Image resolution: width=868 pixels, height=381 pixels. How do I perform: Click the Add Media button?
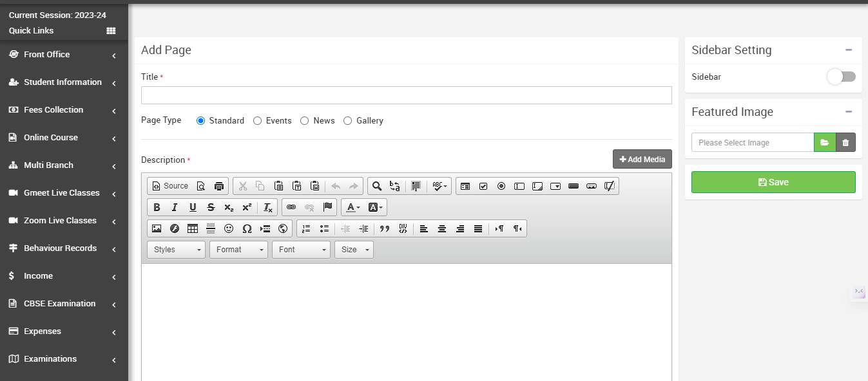coord(642,159)
